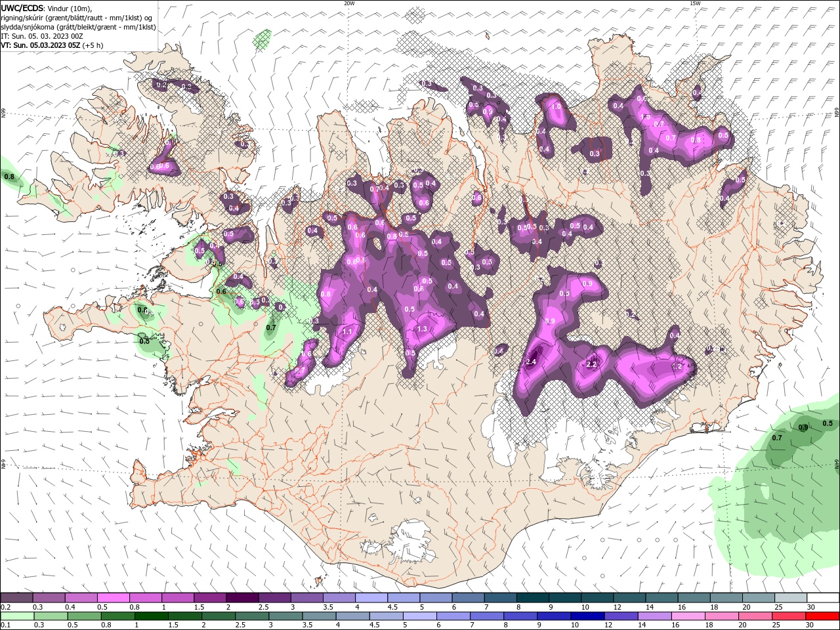Click the medium green 0.5–0.8 swatch in the lower legend
Viewport: 840px width, 630px height.
click(x=84, y=616)
